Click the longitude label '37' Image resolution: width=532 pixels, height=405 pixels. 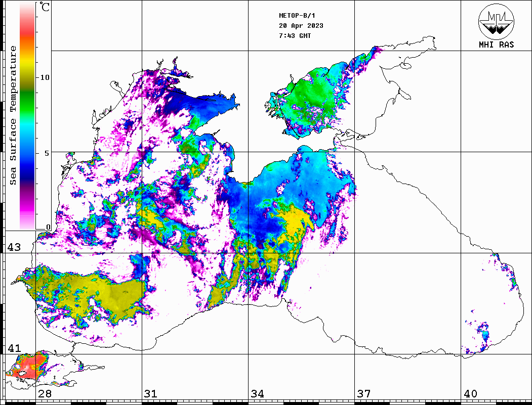pos(364,394)
